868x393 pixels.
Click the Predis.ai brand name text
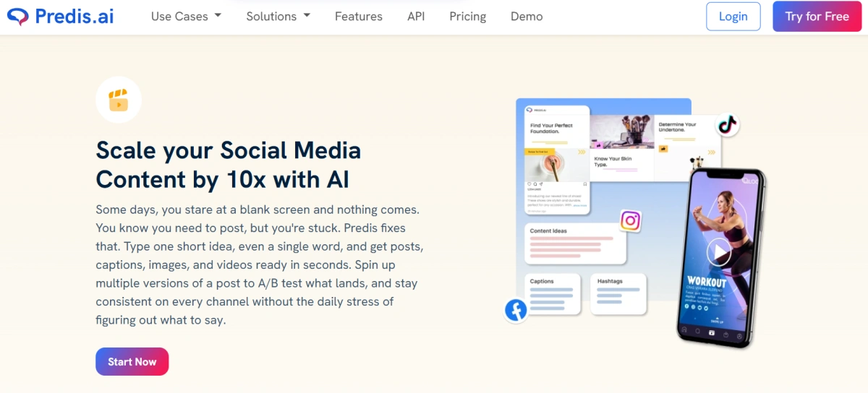[x=75, y=16]
